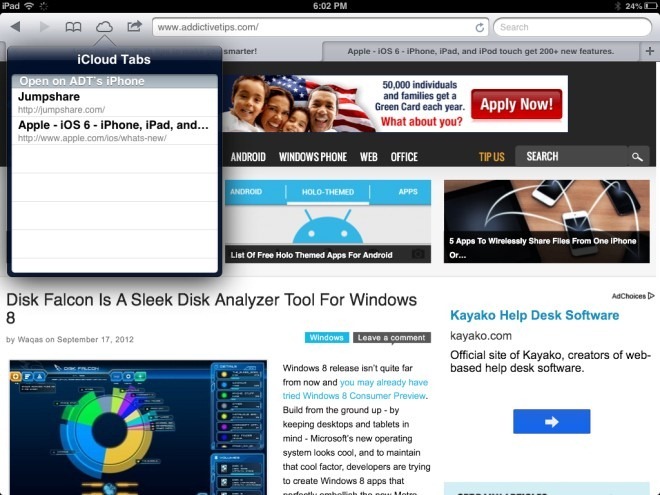Screen dimensions: 660x495
Task: Open the WEB site menu
Action: pos(368,157)
